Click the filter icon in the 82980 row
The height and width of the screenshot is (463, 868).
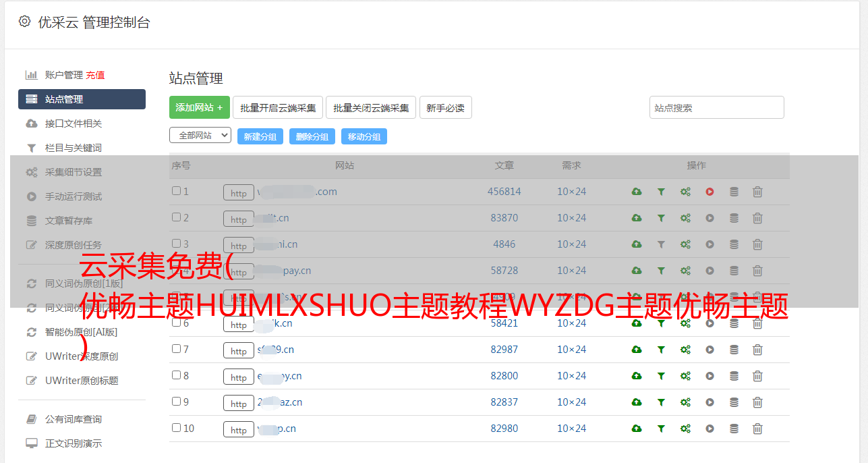[x=661, y=429]
